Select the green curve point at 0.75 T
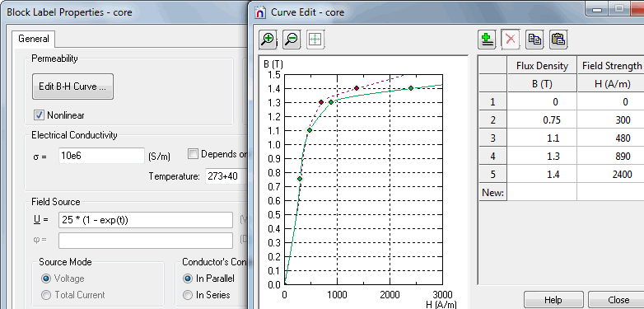The height and width of the screenshot is (309, 644). (x=300, y=179)
